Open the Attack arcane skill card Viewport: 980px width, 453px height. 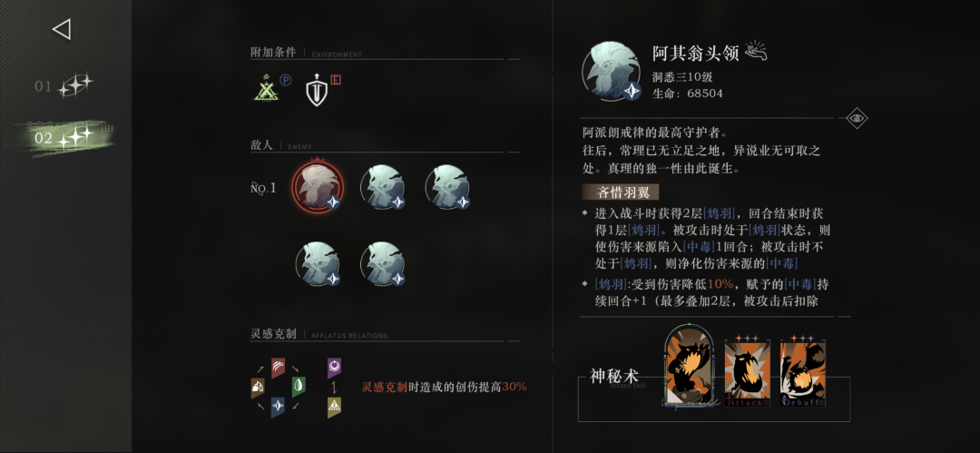pyautogui.click(x=748, y=372)
